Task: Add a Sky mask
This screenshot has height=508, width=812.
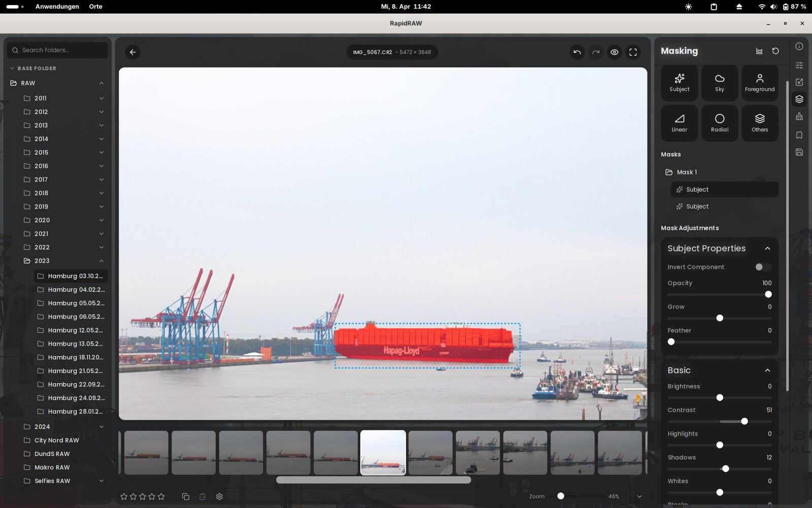Action: coord(719,83)
